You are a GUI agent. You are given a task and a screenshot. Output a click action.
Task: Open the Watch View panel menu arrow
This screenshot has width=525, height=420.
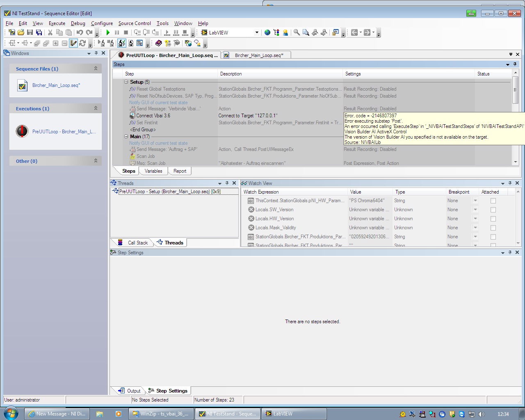(x=503, y=183)
